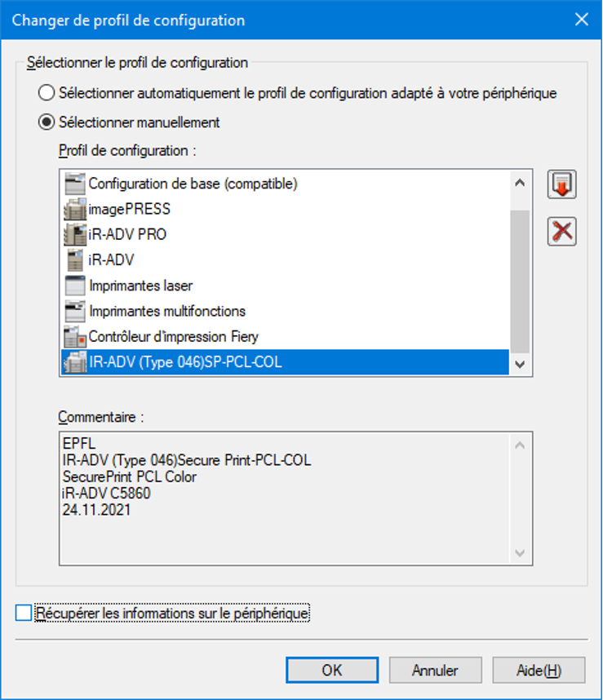Click the Contrôleur d'impression Fiery icon
The image size is (603, 700).
[x=74, y=336]
